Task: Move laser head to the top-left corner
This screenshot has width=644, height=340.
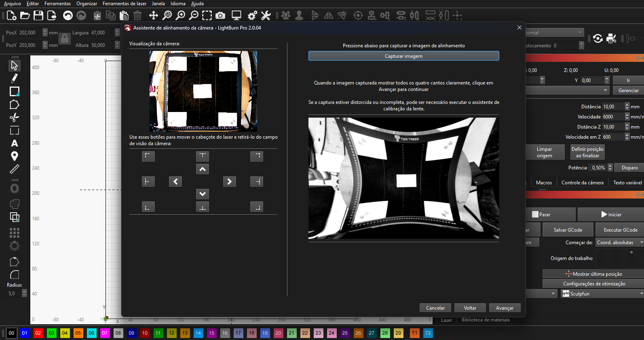Action: pos(148,156)
